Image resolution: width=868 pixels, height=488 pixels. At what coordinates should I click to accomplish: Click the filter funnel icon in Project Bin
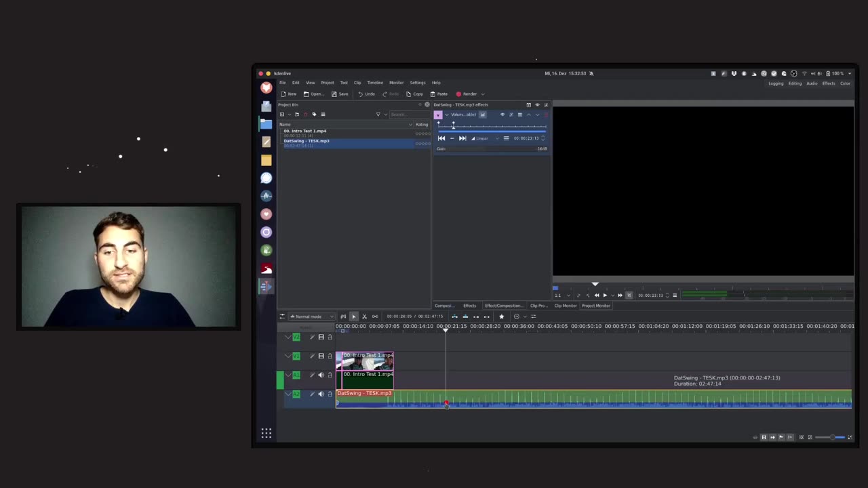[x=378, y=114]
